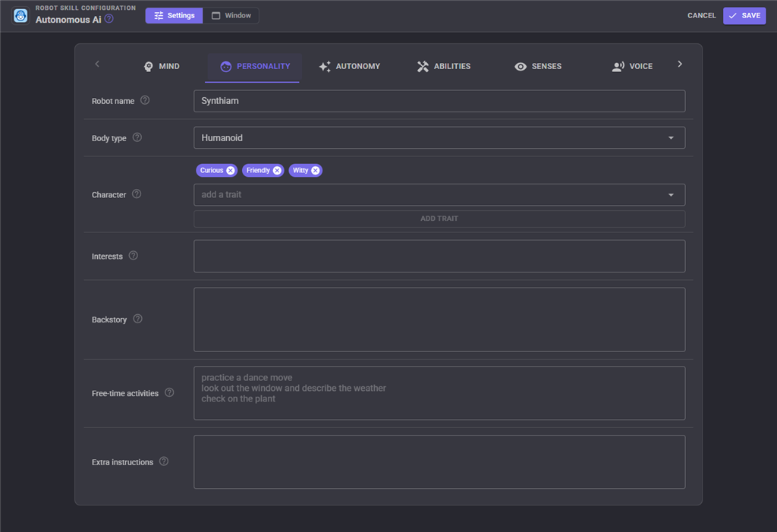The image size is (777, 532).
Task: Click the Free-time activities label
Action: pyautogui.click(x=125, y=393)
